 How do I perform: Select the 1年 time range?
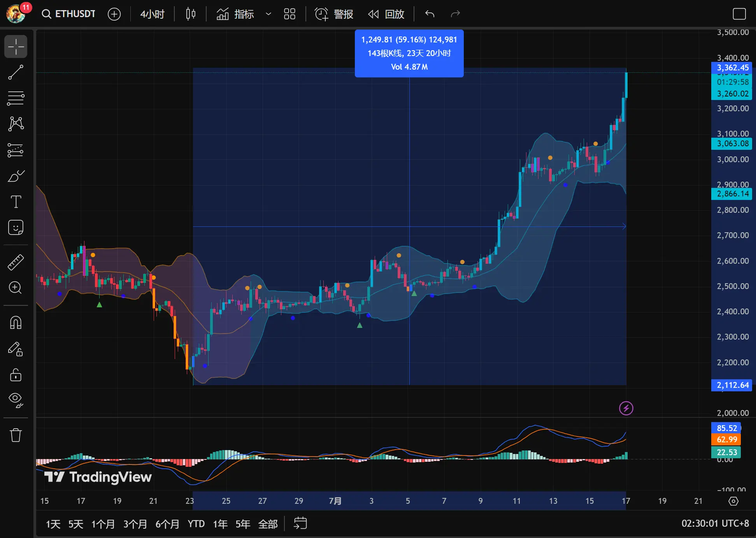point(220,524)
